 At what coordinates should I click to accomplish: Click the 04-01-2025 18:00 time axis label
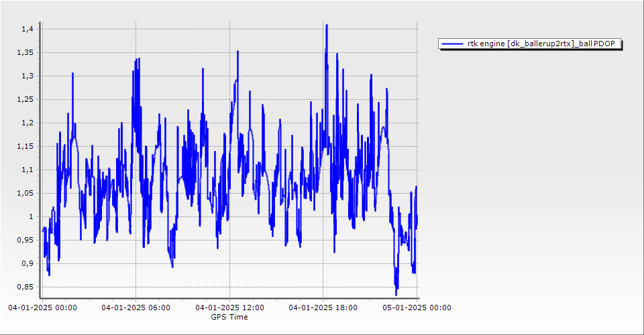coord(323,308)
